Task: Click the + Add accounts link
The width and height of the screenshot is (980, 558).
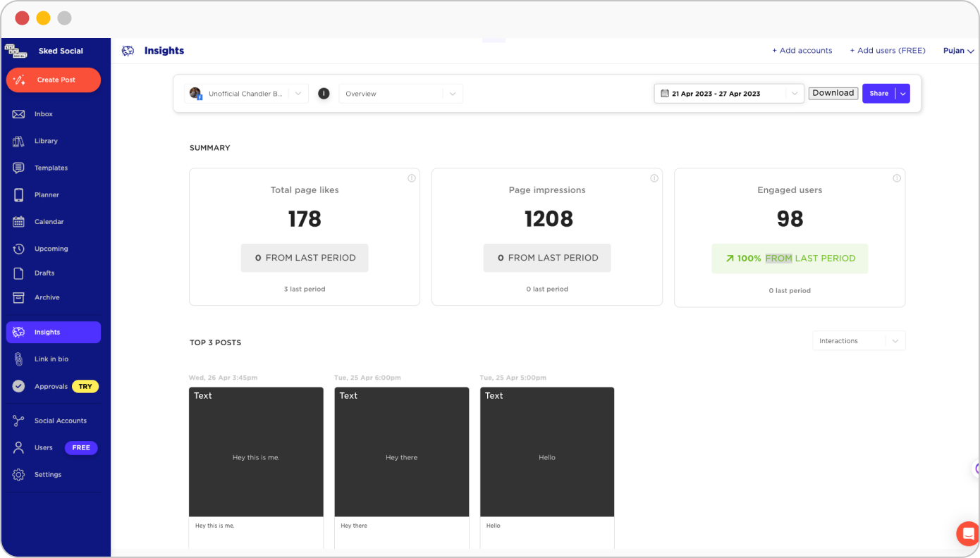Action: point(802,50)
